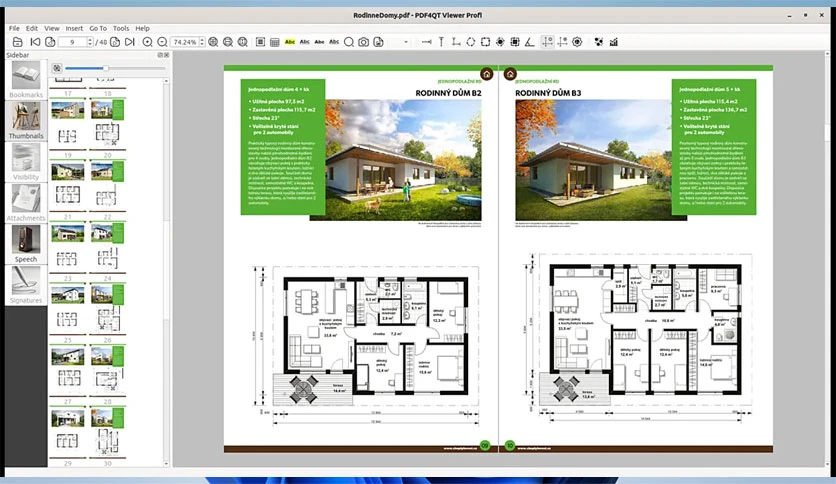The width and height of the screenshot is (836, 484).
Task: Open the Signatures sidebar panel
Action: pos(26,285)
